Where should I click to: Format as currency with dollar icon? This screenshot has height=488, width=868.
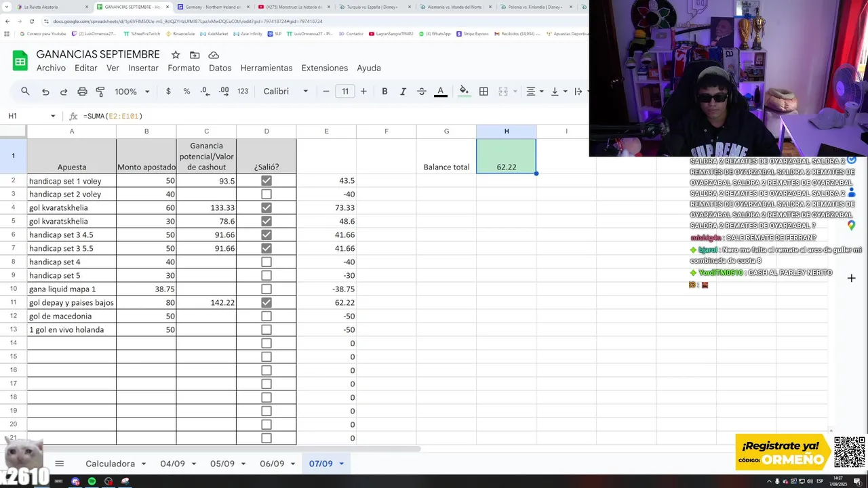tap(168, 91)
